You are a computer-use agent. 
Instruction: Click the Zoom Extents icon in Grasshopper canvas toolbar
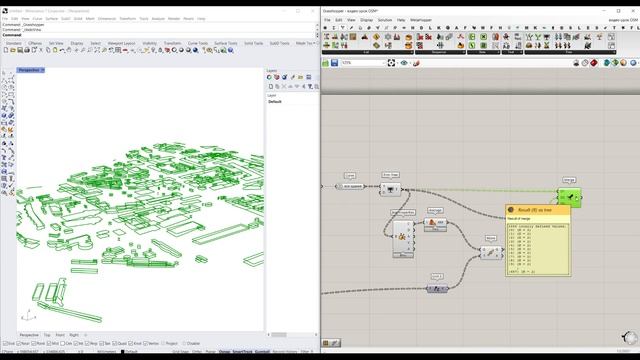pyautogui.click(x=391, y=62)
